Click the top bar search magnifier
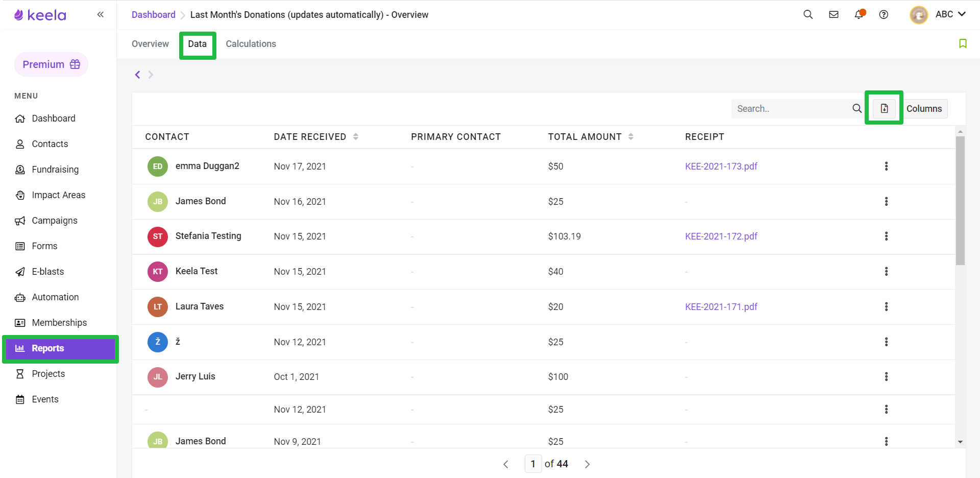 (808, 14)
